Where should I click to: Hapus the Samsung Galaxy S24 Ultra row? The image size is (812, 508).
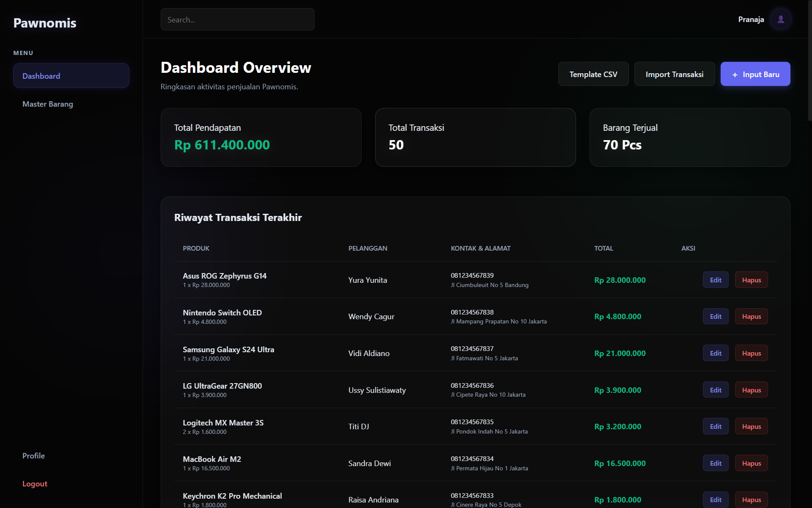point(751,353)
